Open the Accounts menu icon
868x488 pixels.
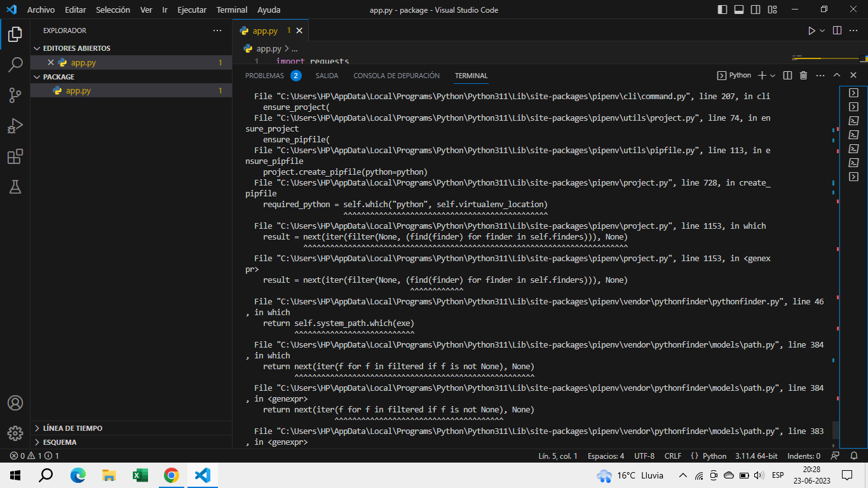(x=15, y=403)
